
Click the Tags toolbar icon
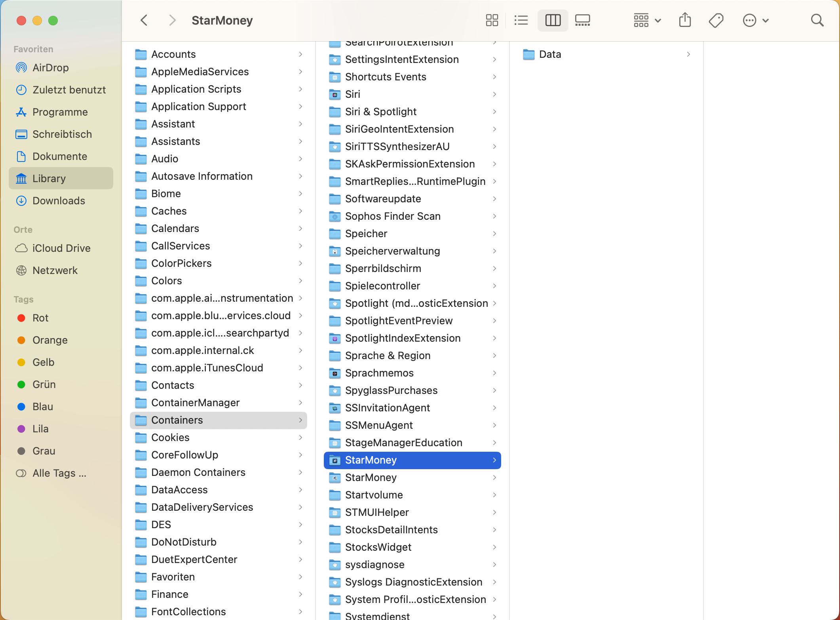716,20
